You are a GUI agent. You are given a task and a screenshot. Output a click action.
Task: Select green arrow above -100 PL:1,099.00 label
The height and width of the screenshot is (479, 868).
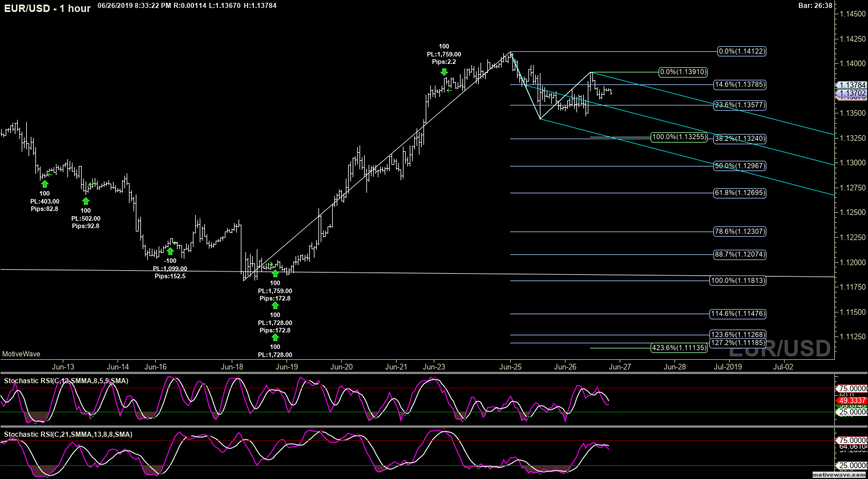[x=170, y=251]
